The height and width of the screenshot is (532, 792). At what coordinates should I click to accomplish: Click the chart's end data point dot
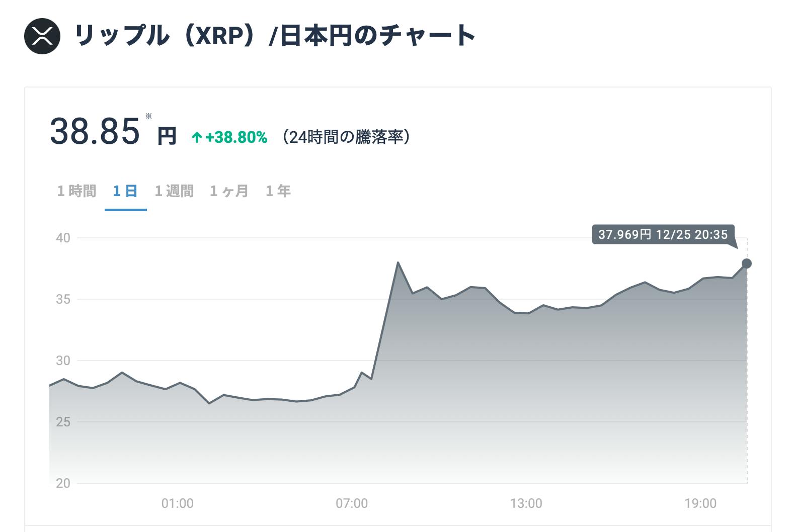747,263
